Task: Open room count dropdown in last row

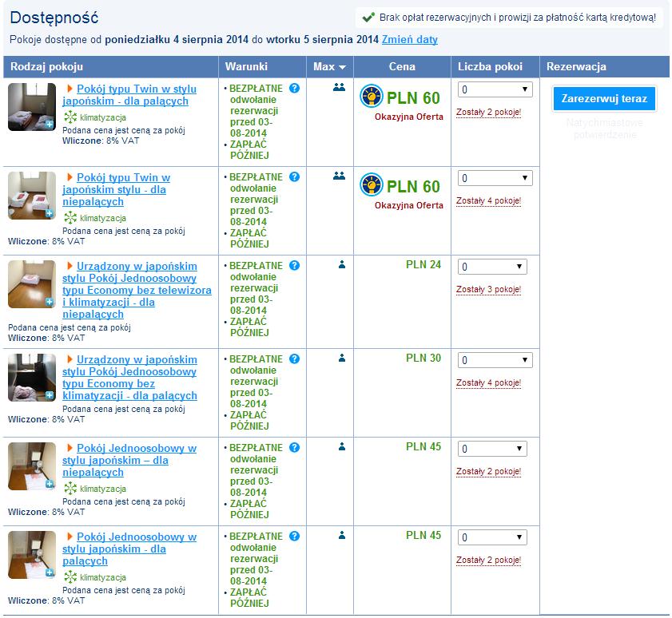Action: (492, 537)
